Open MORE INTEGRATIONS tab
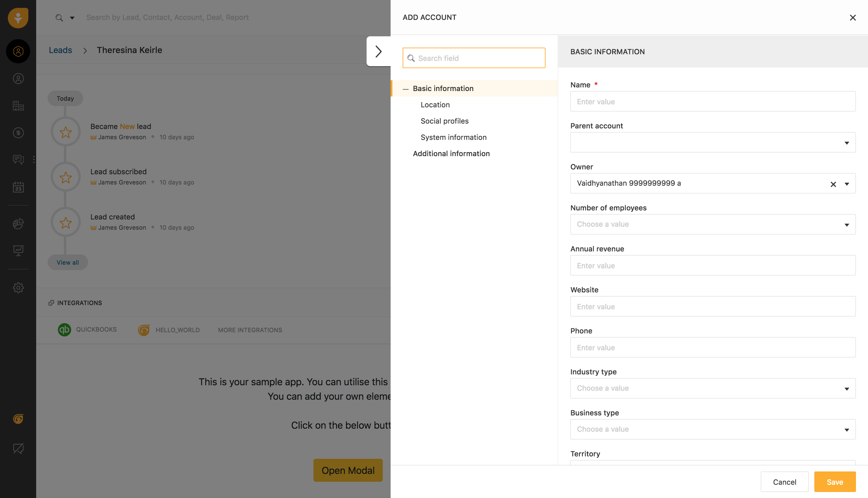 pos(250,330)
